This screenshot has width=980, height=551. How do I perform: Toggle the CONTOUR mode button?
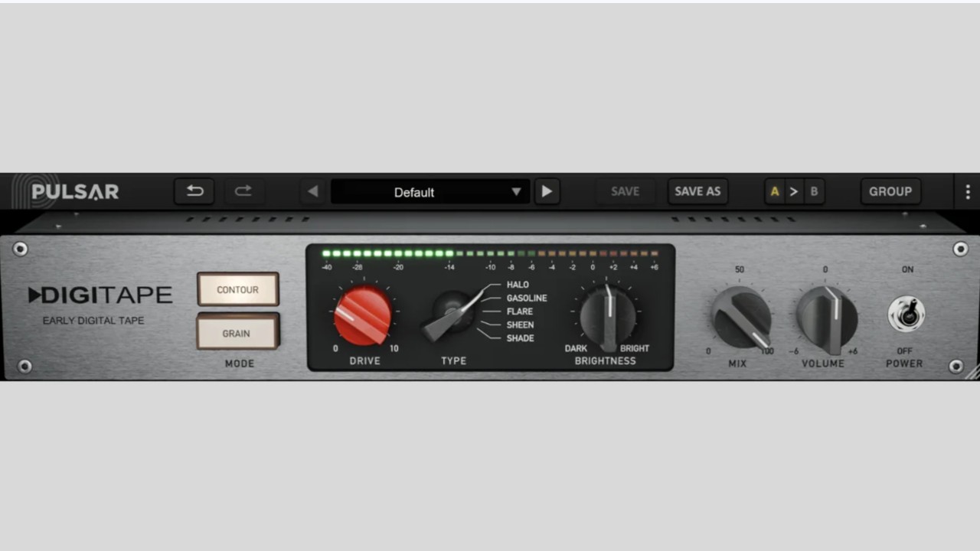coord(237,290)
